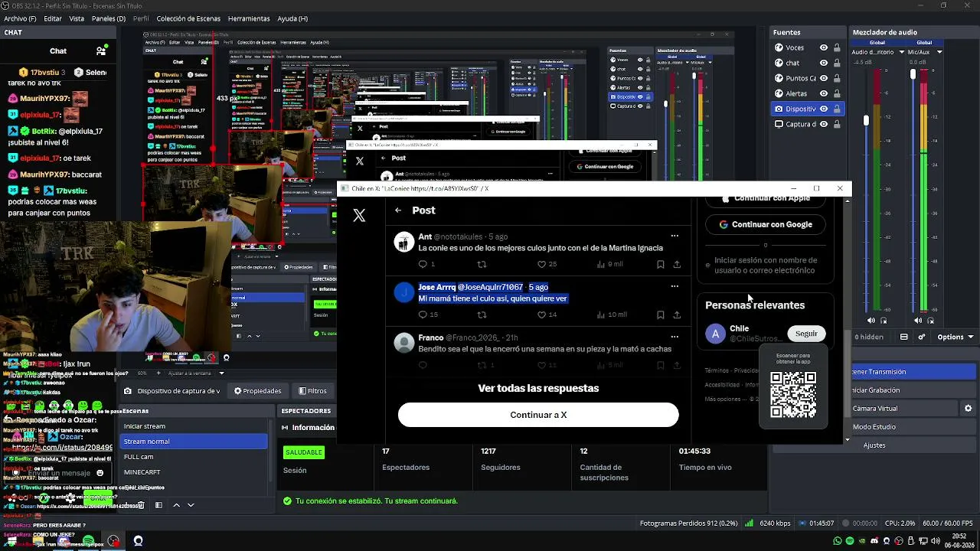Bookmark Ant's post

(660, 264)
